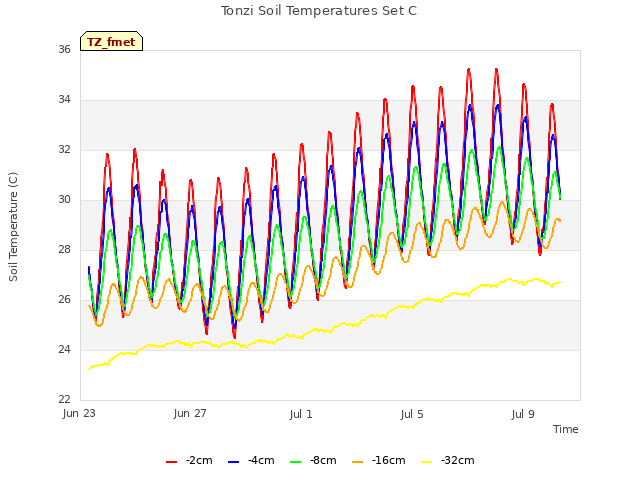Click the Time axis label
The height and width of the screenshot is (480, 640).
[x=565, y=429]
